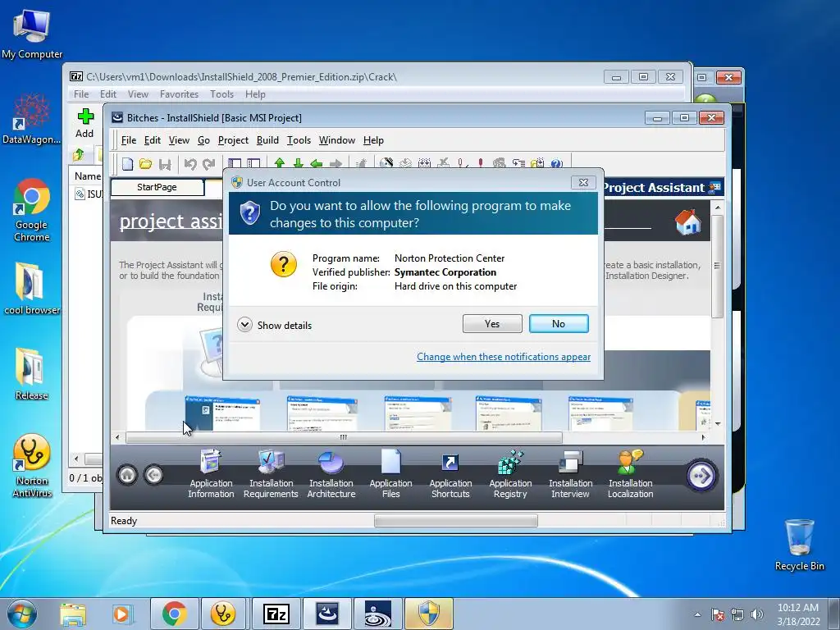This screenshot has height=630, width=840.
Task: Open Installation Interview step
Action: 571,474
